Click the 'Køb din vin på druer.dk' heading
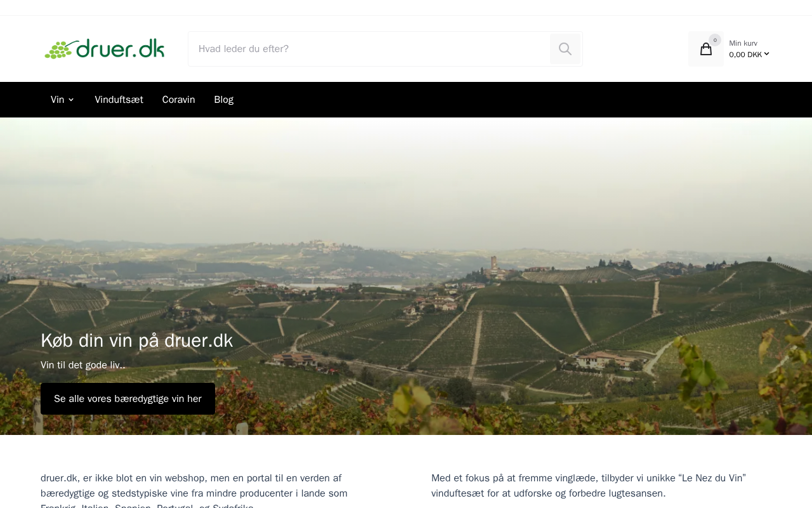The height and width of the screenshot is (508, 812). click(x=137, y=340)
